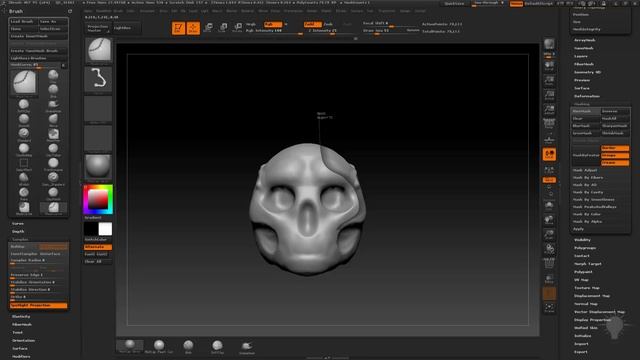The width and height of the screenshot is (640, 360).
Task: Open the Document menu
Action: click(x=147, y=11)
